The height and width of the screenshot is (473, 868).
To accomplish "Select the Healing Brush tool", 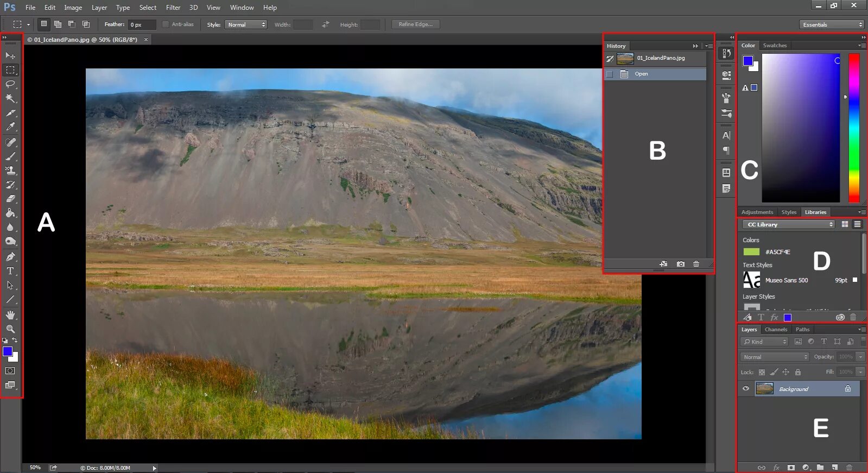I will (x=10, y=142).
